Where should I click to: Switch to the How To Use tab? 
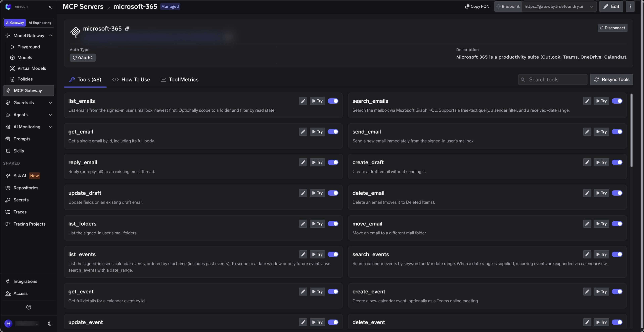click(131, 80)
